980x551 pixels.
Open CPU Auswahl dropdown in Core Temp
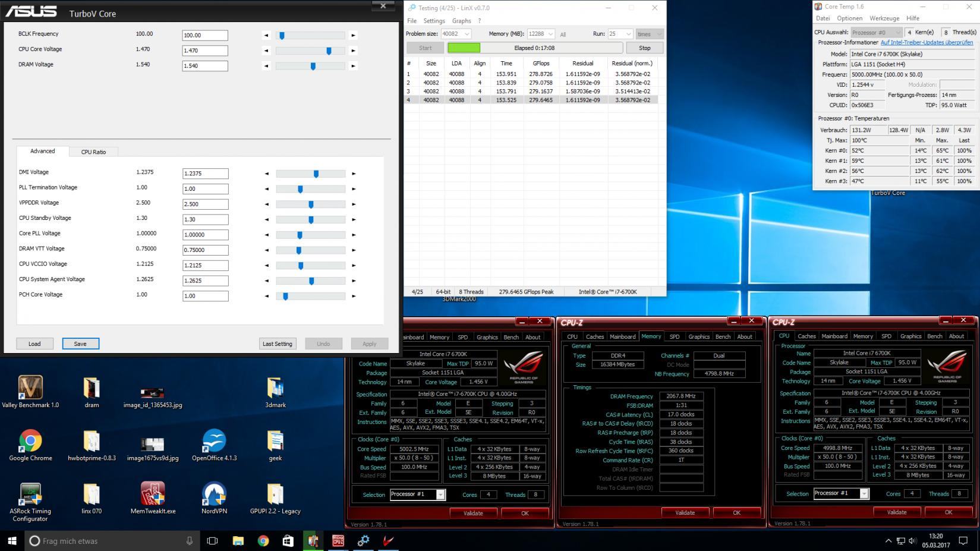877,32
